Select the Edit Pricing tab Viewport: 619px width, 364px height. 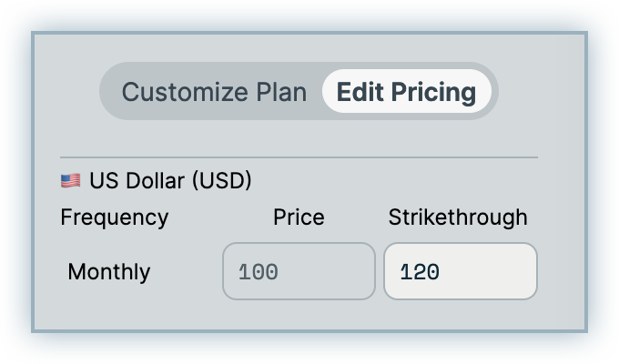tap(406, 92)
